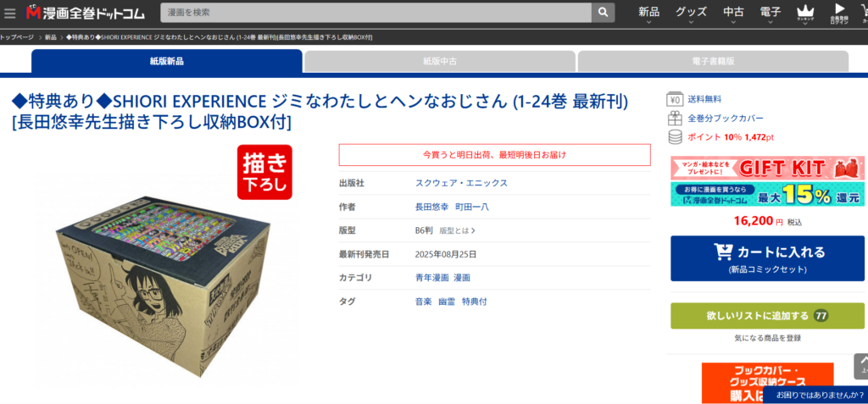Image resolution: width=868 pixels, height=404 pixels.
Task: Open the お困りではありませんか help widget
Action: pyautogui.click(x=815, y=395)
